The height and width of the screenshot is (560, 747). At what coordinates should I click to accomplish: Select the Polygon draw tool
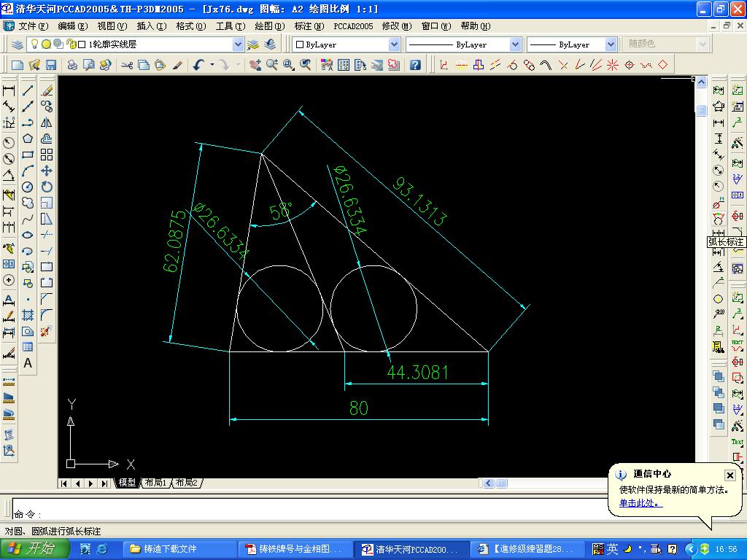(28, 139)
